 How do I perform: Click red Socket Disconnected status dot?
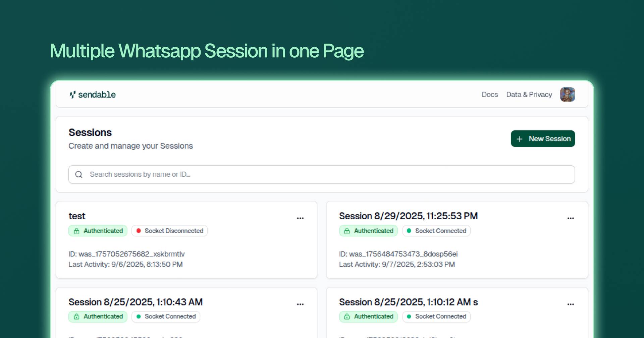pos(139,231)
